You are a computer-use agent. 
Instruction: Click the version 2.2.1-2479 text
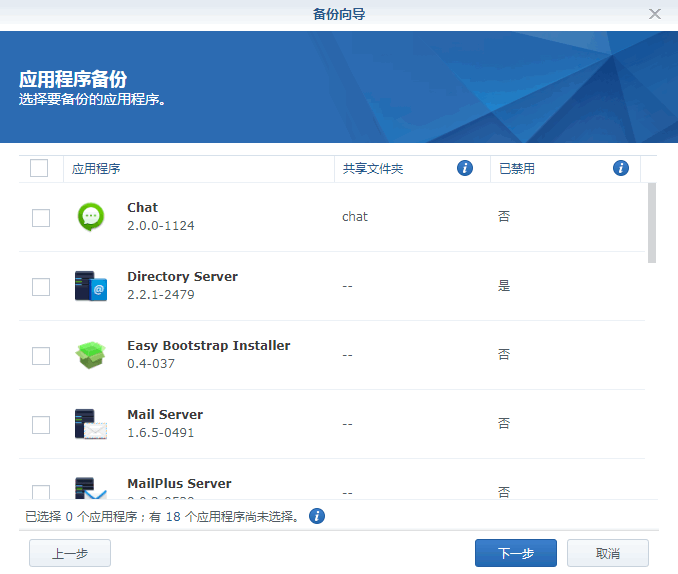point(161,295)
